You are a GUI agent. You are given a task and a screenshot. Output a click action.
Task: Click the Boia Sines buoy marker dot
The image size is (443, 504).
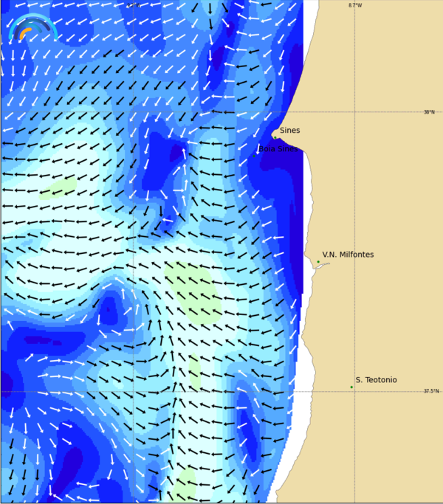[x=254, y=156]
